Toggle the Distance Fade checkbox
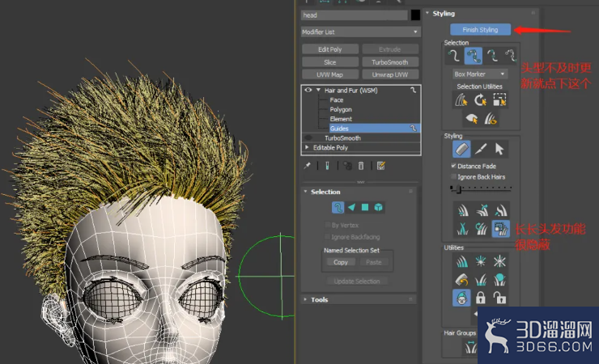The height and width of the screenshot is (364, 599). point(454,166)
